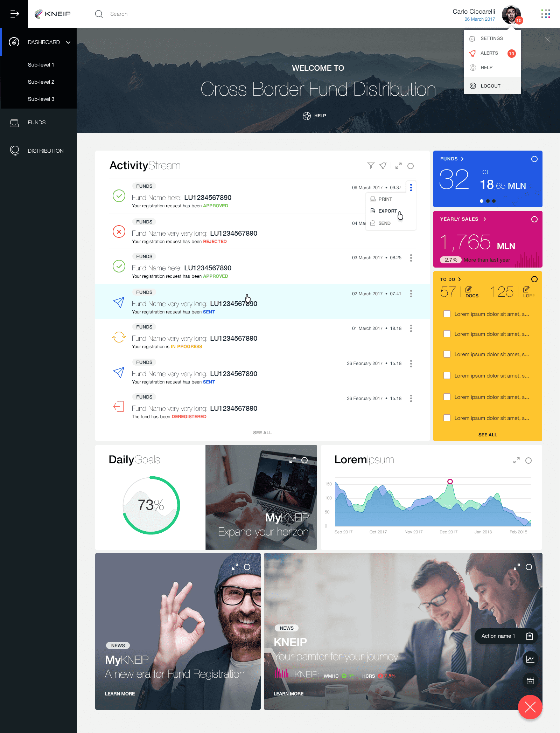Click the Funds inbox icon in sidebar
This screenshot has height=733, width=560.
(x=14, y=123)
